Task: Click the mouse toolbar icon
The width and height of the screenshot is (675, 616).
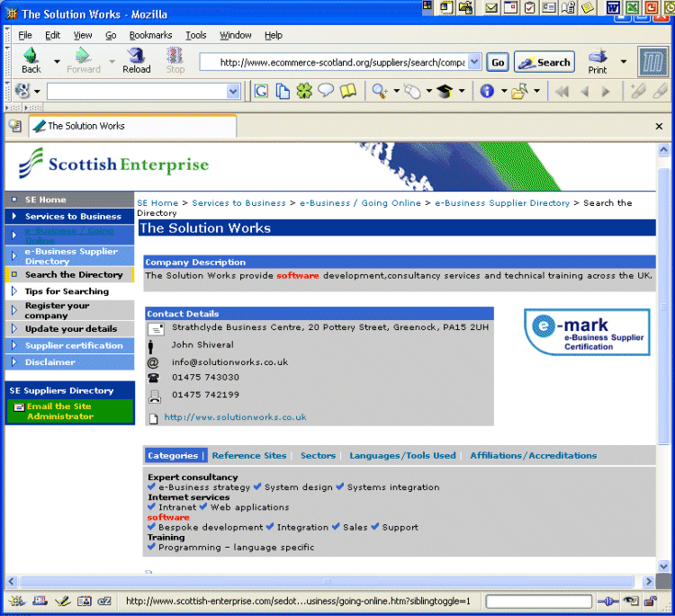Action: (x=412, y=91)
